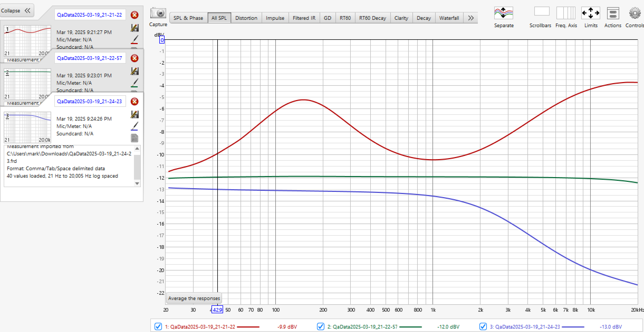The width and height of the screenshot is (644, 332).
Task: Click the top axis limit box showing 0
Action: pyautogui.click(x=162, y=40)
